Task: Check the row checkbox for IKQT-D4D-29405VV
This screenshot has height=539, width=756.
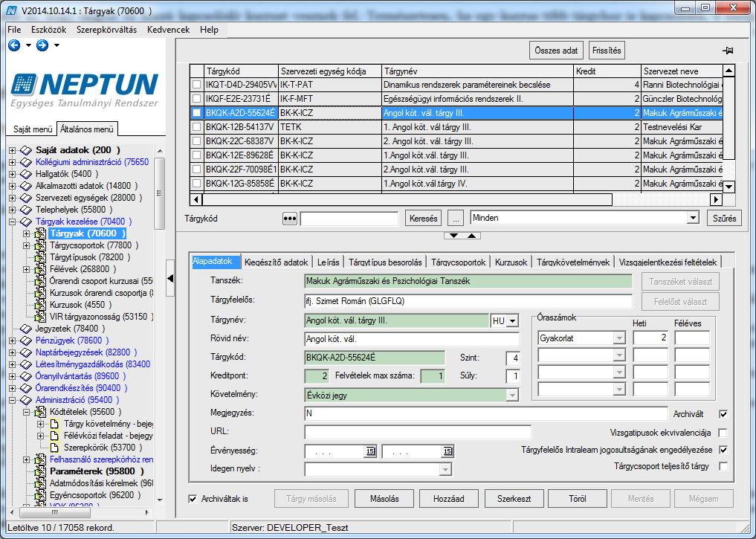Action: [196, 84]
